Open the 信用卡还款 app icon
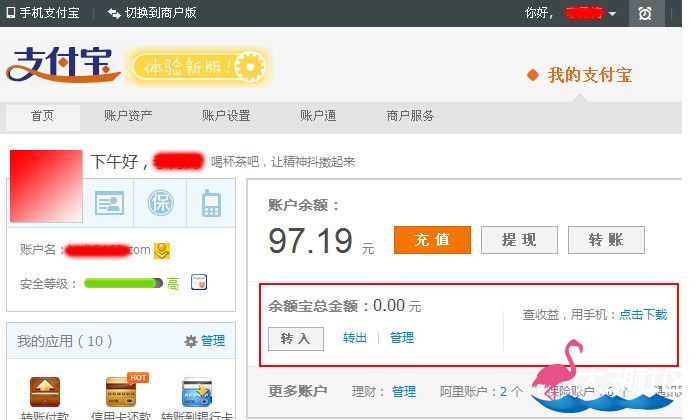 coord(121,391)
